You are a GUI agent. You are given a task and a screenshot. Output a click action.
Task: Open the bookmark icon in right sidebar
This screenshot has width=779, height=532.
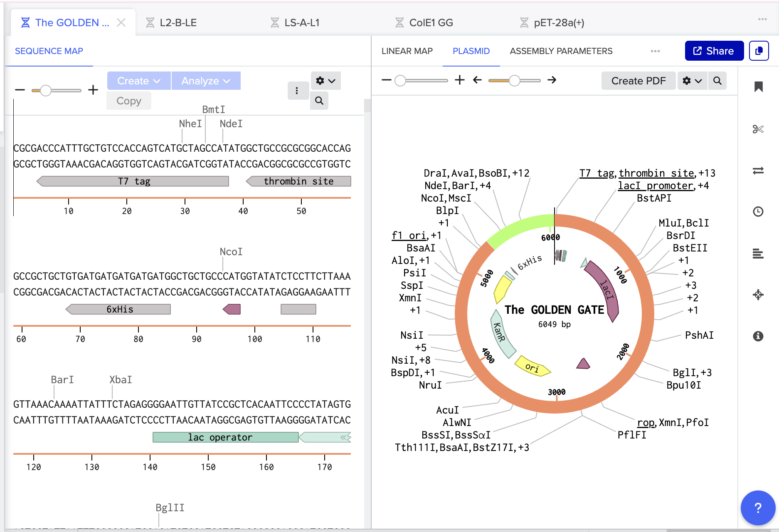pos(758,87)
